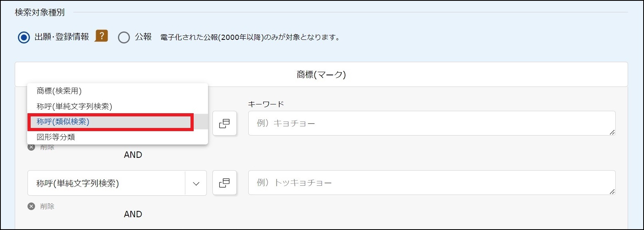Click the resize handle of the キヨチヨー keyword box
644x230 pixels.
tap(612, 132)
